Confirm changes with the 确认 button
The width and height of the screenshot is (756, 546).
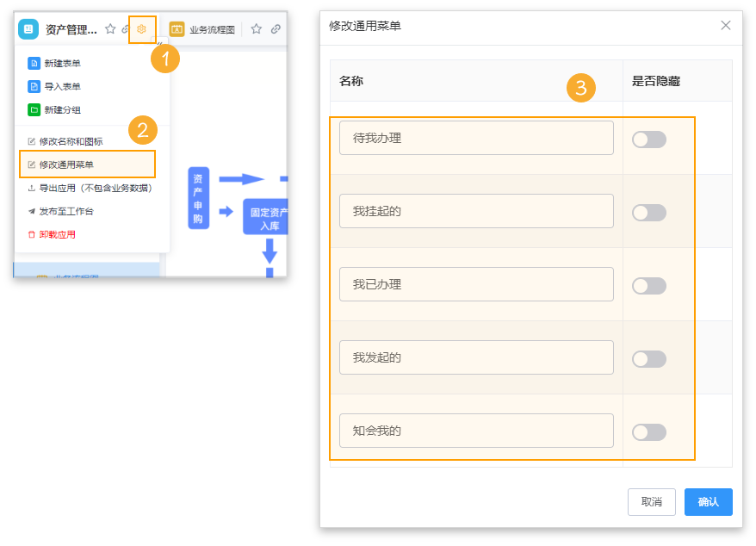click(708, 502)
